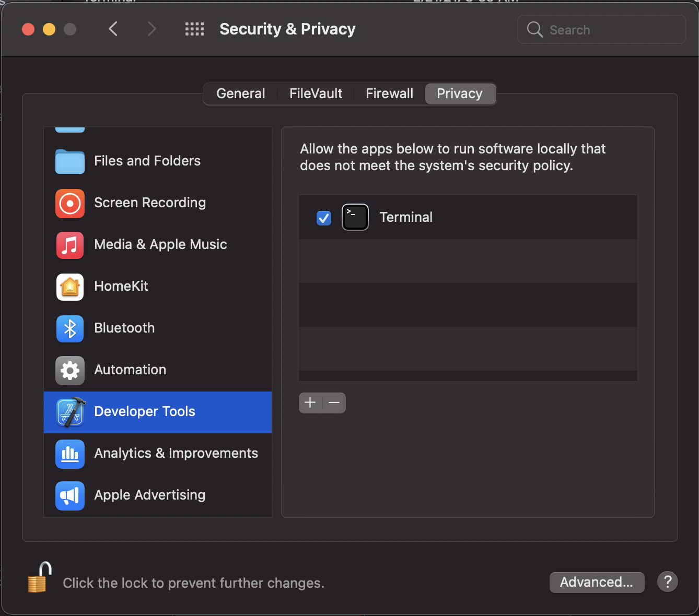Show all preferences via the grid icon
Screen dimensions: 699x616
[194, 29]
